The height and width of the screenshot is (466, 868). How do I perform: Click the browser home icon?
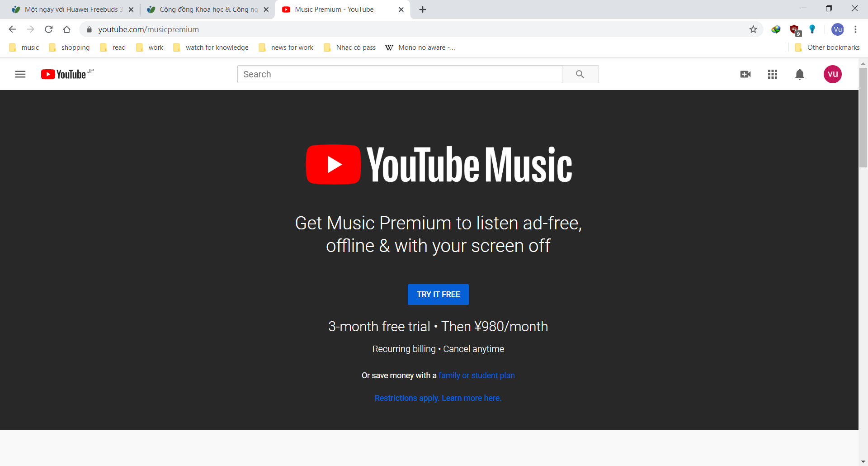pyautogui.click(x=67, y=29)
